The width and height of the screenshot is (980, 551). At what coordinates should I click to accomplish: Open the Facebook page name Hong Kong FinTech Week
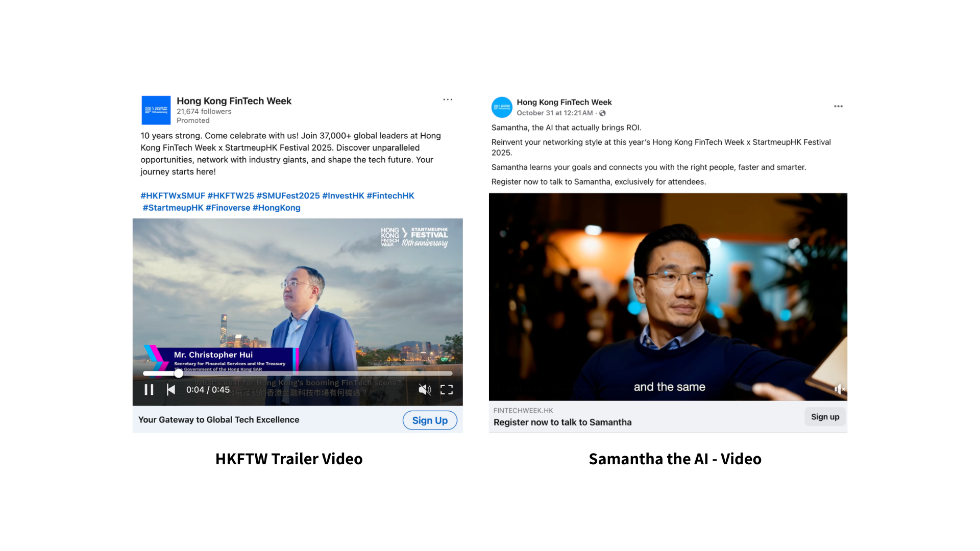pos(563,102)
